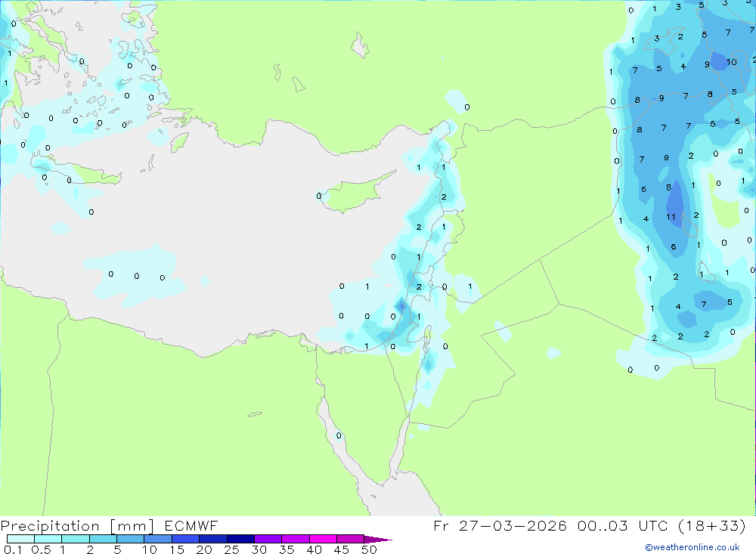Click the legend swatch between 45 and 50
Image resolution: width=756 pixels, height=554 pixels.
click(351, 539)
